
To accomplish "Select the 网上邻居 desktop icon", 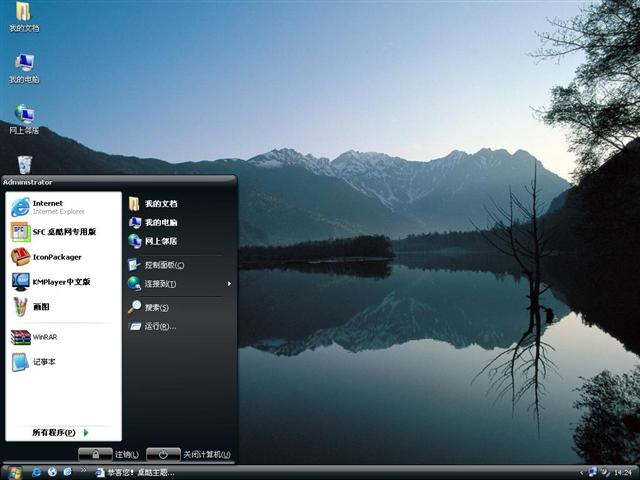I will coord(24,120).
